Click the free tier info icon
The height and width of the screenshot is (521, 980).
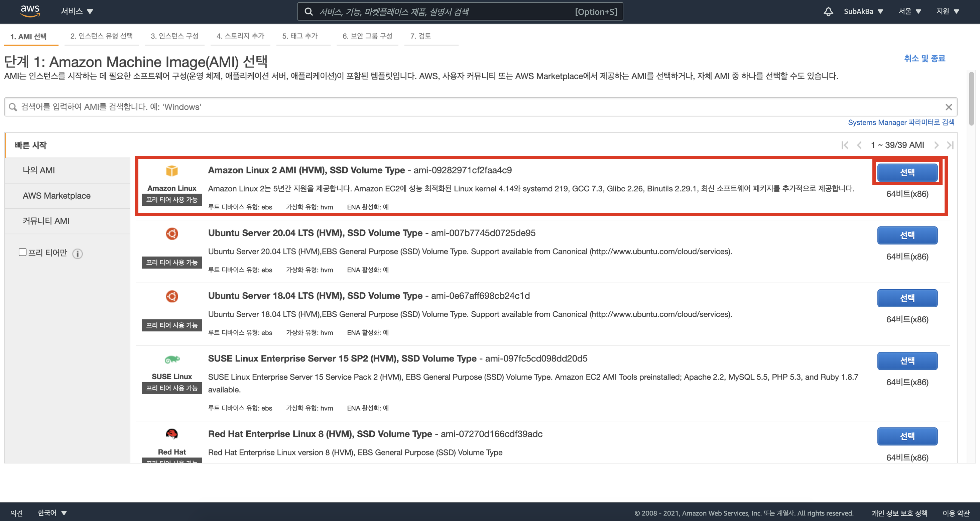click(x=78, y=253)
